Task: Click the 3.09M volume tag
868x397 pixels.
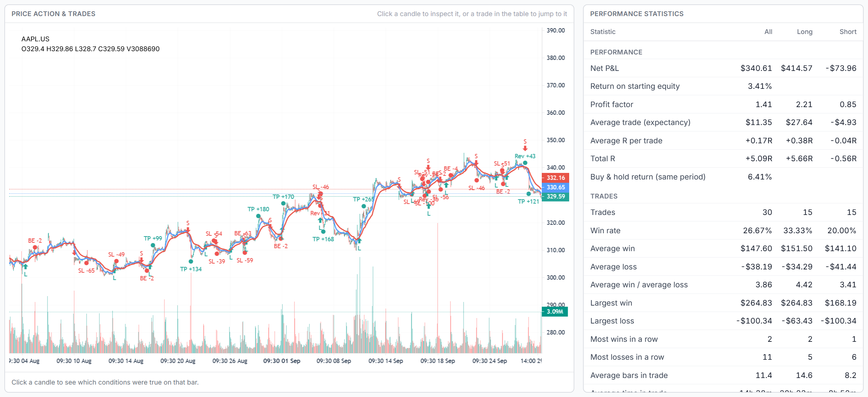Action: (555, 311)
